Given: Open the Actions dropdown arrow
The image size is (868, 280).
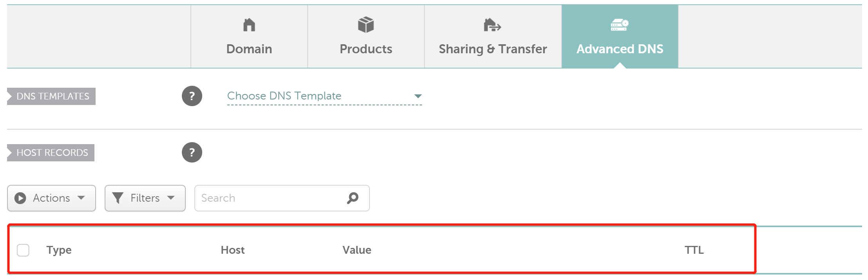Looking at the screenshot, I should (x=81, y=198).
